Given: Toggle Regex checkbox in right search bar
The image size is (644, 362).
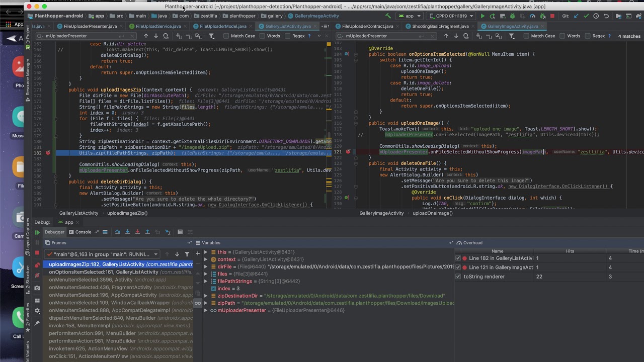Looking at the screenshot, I should coord(588,36).
